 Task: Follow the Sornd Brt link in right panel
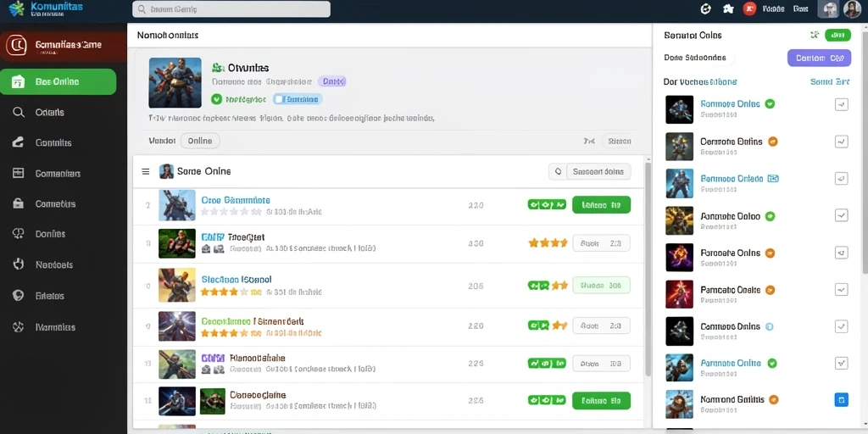[829, 81]
